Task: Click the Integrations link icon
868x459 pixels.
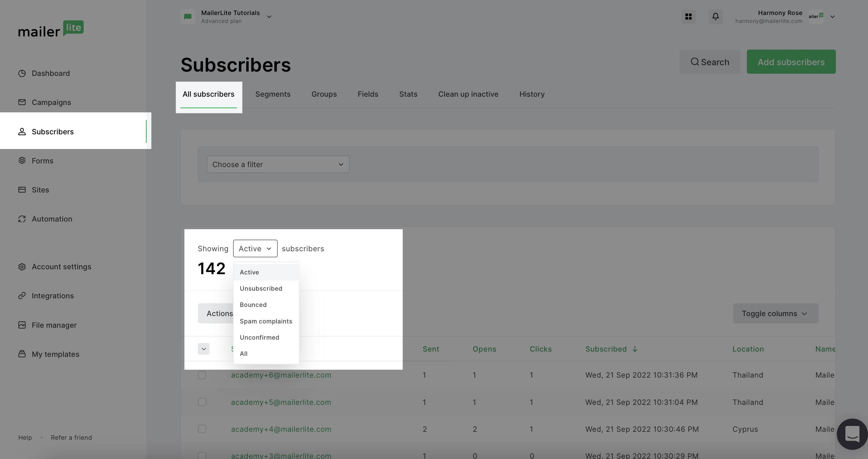Action: 22,296
